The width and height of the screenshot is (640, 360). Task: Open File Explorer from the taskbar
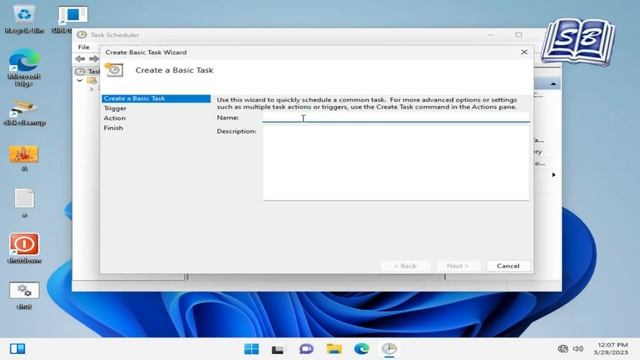pyautogui.click(x=334, y=349)
